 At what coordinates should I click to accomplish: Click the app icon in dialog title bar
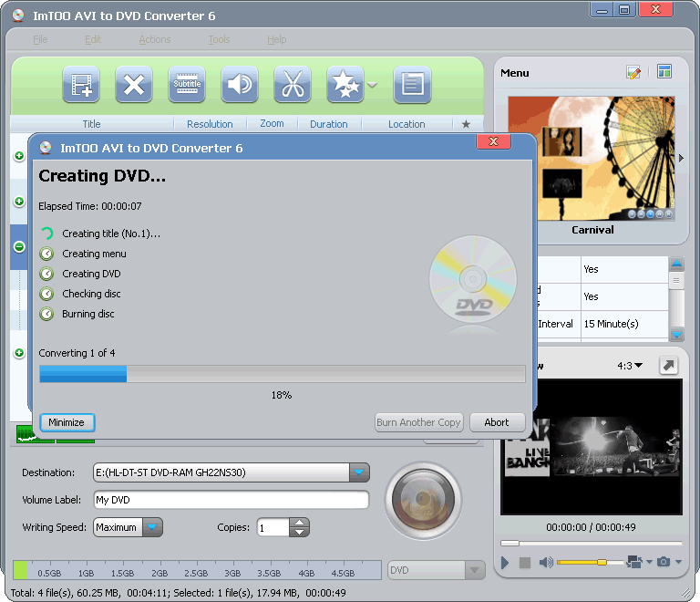[x=45, y=148]
